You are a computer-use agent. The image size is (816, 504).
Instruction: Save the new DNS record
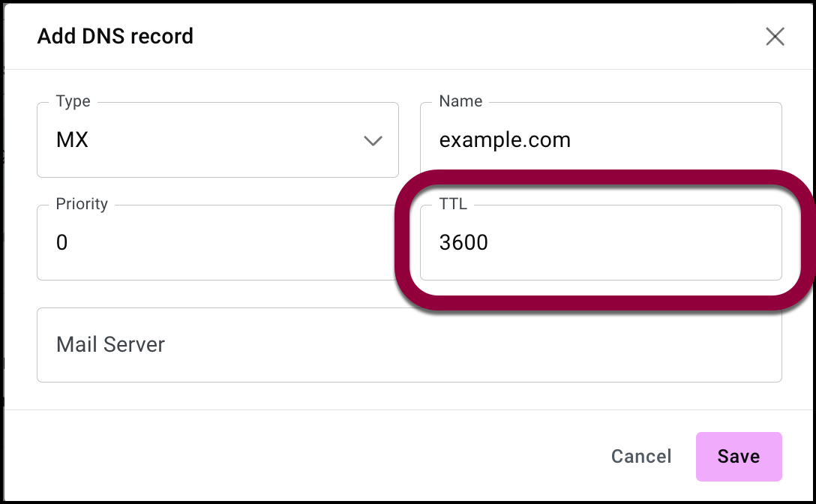tap(738, 456)
